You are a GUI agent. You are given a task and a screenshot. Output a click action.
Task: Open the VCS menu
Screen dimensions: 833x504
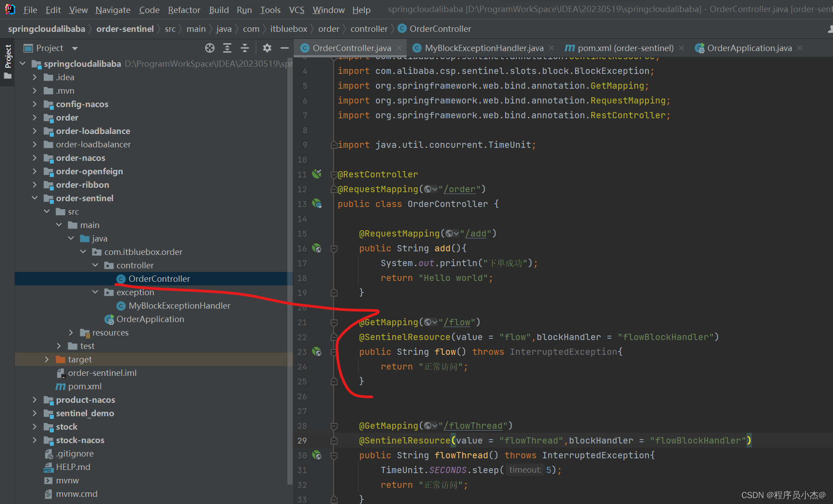296,9
